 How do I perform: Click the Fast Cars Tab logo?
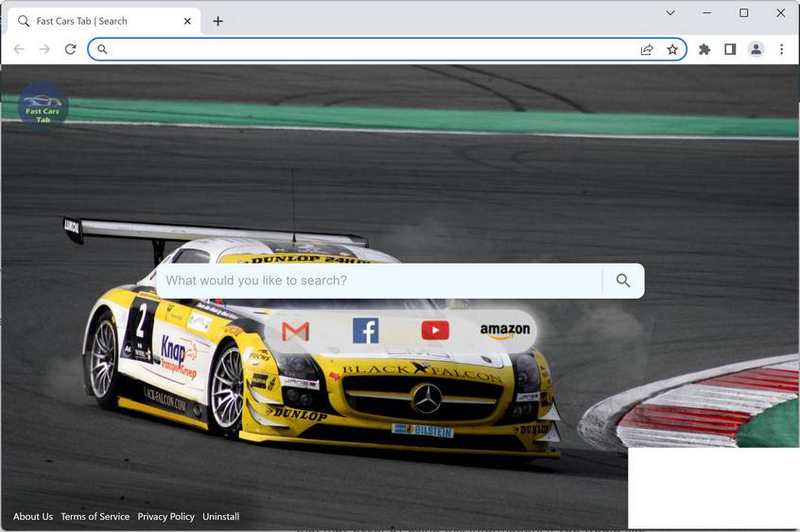(x=43, y=106)
